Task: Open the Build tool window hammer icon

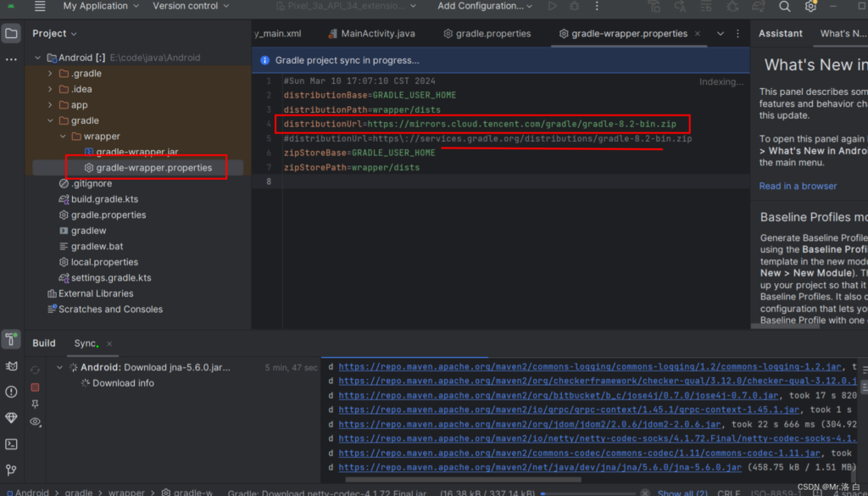Action: 11,340
